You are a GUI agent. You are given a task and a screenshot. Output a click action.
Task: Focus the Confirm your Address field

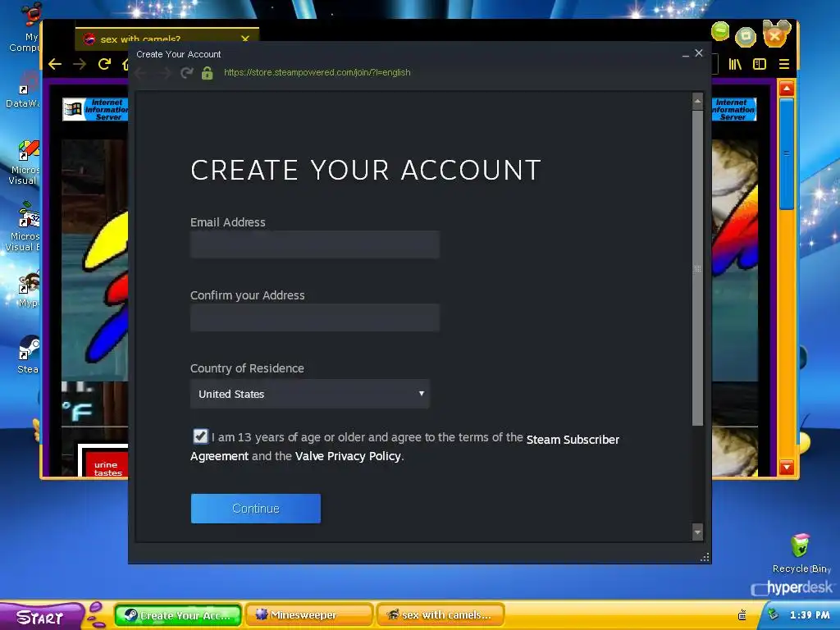[315, 317]
